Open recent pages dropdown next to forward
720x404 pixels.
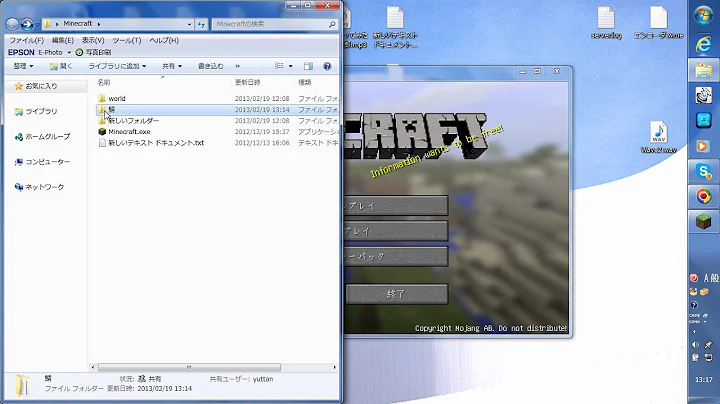(x=37, y=24)
